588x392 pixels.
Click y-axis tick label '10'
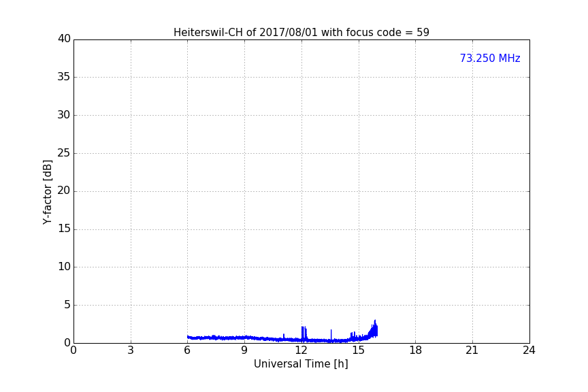(x=64, y=267)
